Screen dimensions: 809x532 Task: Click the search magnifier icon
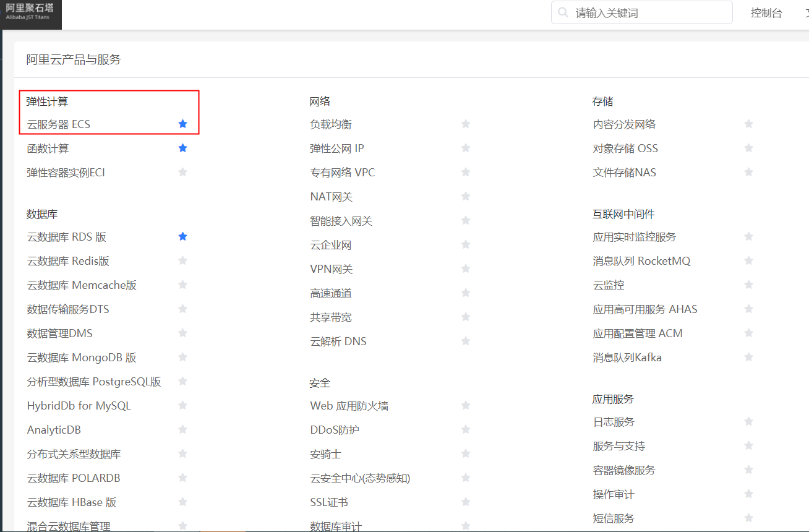click(x=563, y=12)
